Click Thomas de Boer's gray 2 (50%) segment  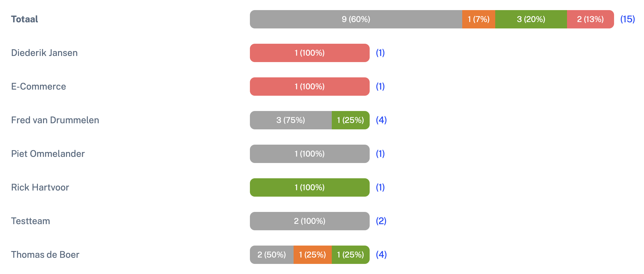tap(272, 255)
